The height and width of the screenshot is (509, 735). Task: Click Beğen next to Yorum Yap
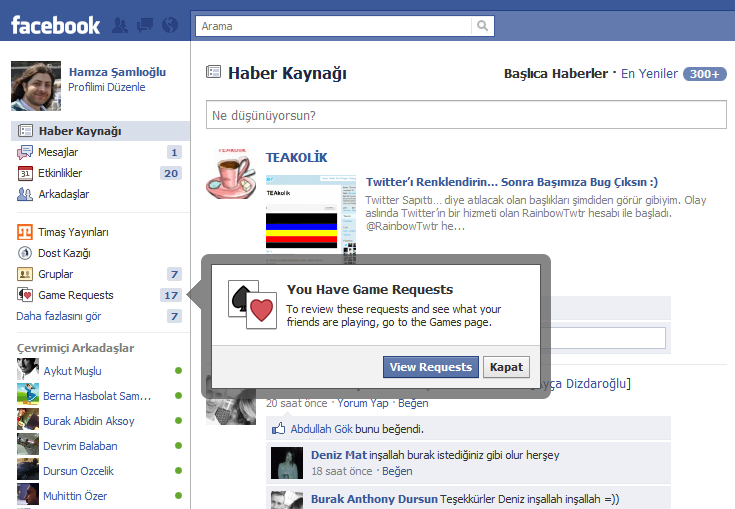[x=413, y=403]
